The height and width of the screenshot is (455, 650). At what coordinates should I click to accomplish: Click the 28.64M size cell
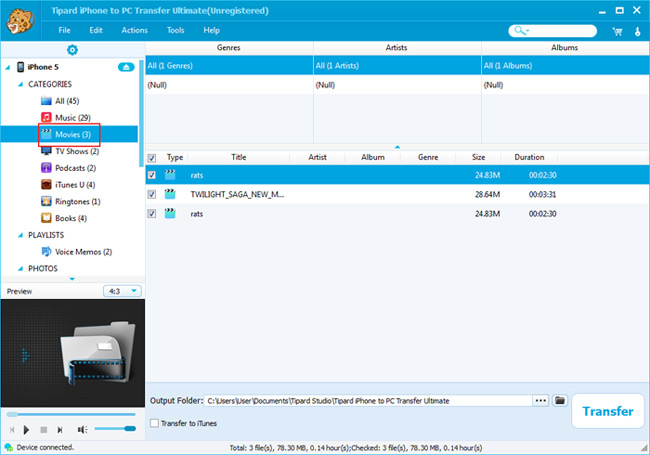pyautogui.click(x=488, y=194)
